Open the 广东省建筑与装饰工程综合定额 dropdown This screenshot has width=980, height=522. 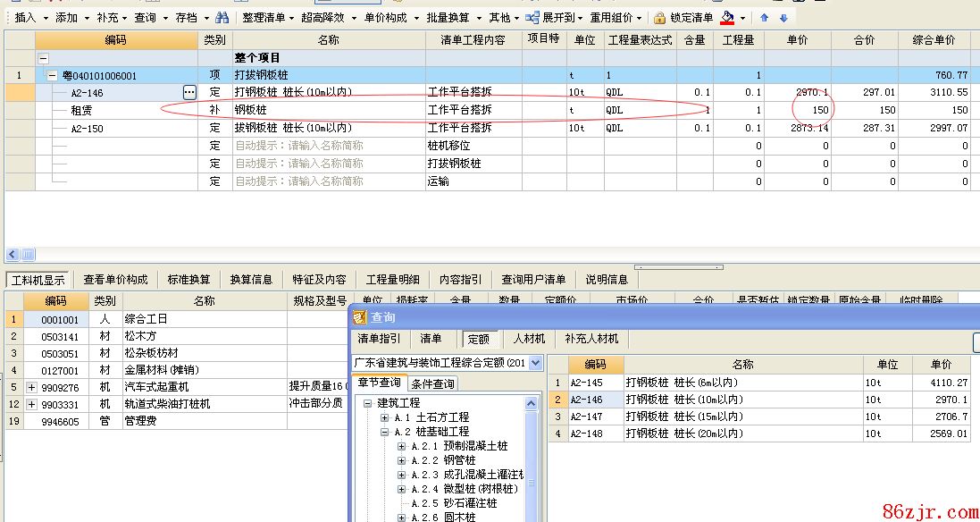[535, 363]
